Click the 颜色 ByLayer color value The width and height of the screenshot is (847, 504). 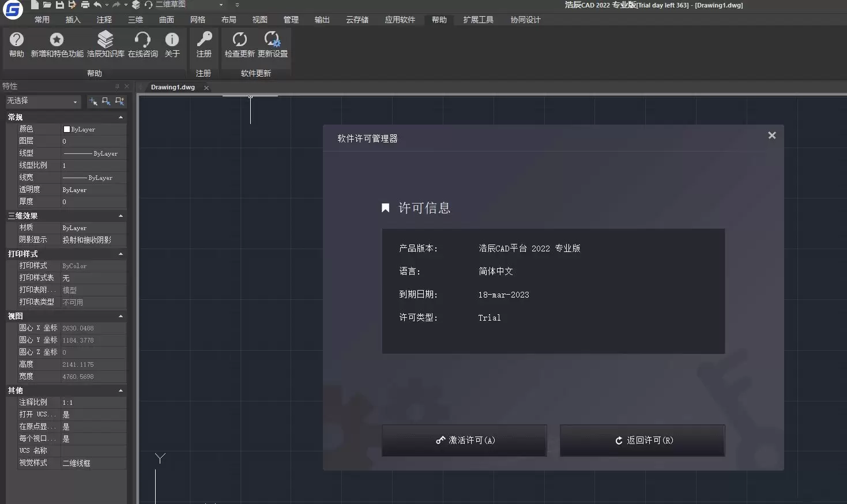(93, 129)
